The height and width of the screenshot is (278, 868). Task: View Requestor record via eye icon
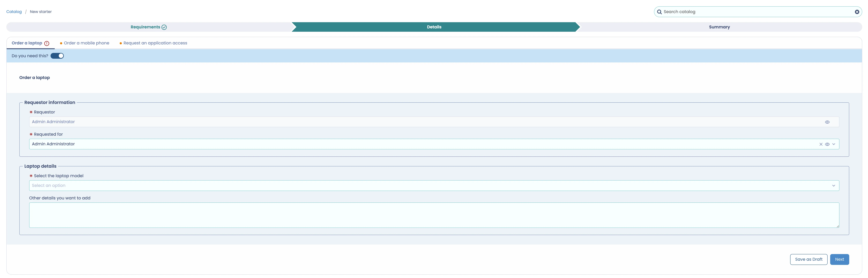click(827, 122)
